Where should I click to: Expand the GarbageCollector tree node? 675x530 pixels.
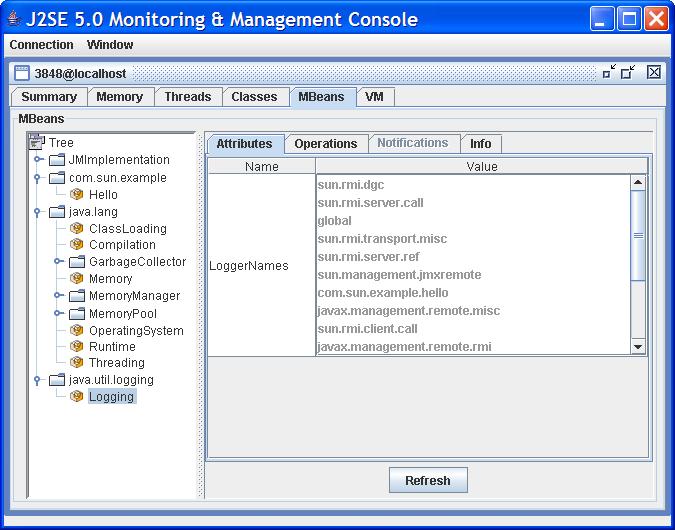[58, 262]
